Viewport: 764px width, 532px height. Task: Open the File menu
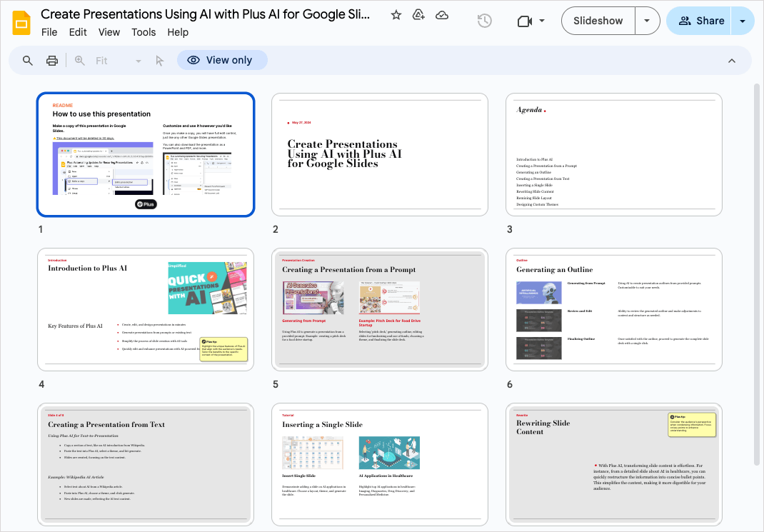(x=49, y=32)
